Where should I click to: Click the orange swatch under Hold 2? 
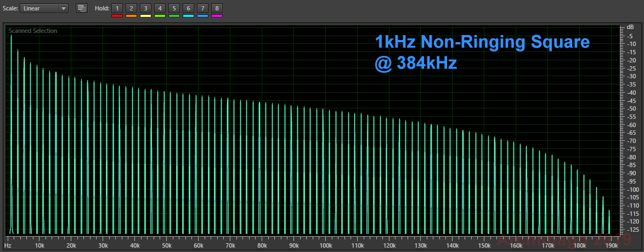131,16
